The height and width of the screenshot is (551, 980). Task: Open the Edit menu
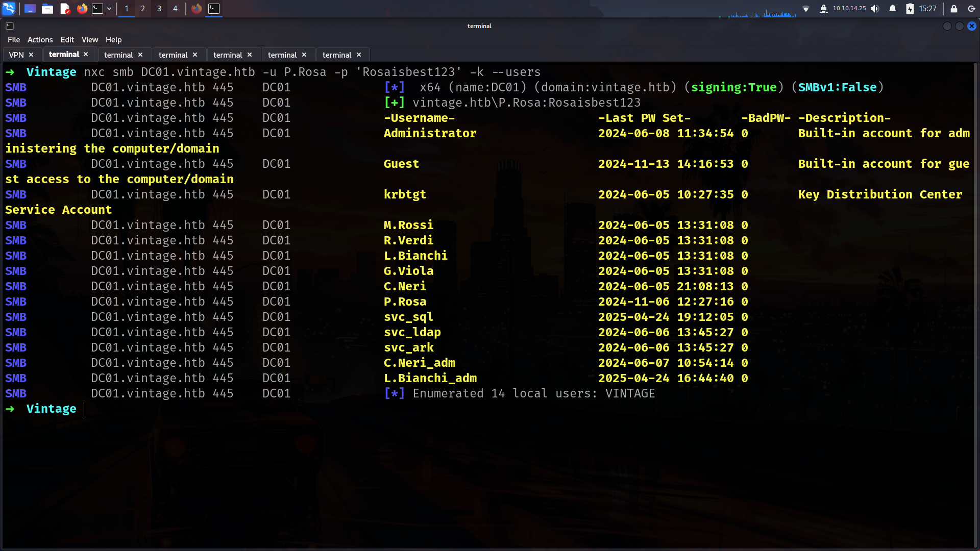pyautogui.click(x=67, y=40)
